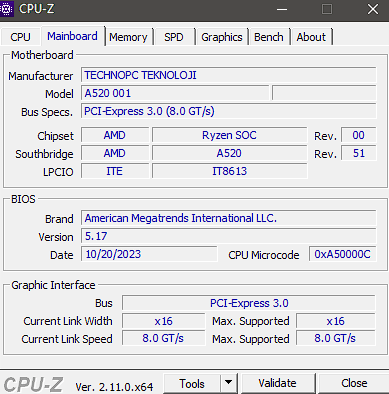Click the Tools button
This screenshot has height=394, width=389.
[x=192, y=384]
